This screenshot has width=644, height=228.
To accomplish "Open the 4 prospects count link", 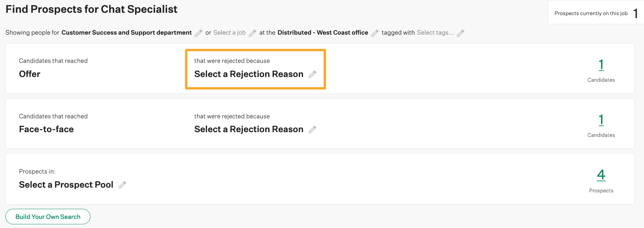I will click(x=601, y=175).
